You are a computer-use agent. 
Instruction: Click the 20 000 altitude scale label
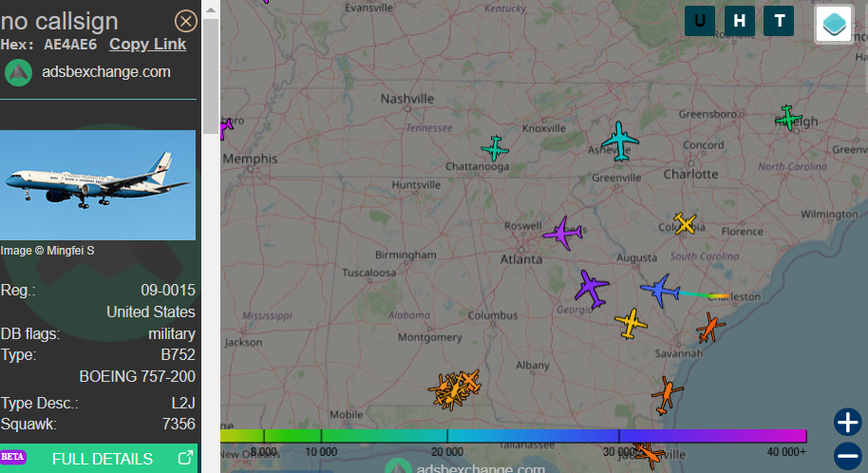click(x=447, y=452)
